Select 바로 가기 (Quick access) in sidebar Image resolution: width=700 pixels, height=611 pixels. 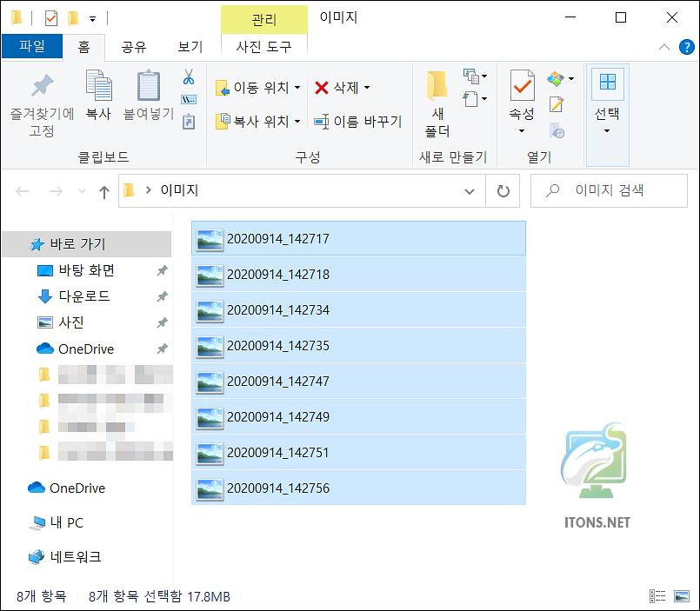click(87, 244)
